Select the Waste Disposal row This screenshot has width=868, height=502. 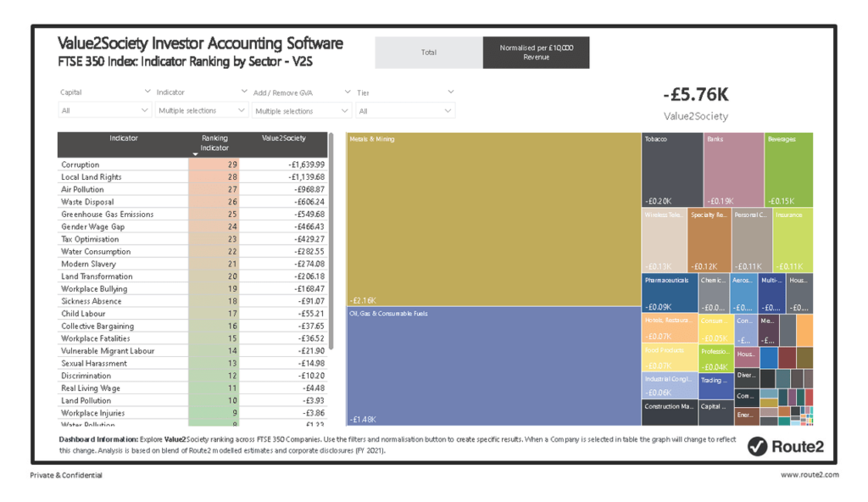(x=192, y=202)
